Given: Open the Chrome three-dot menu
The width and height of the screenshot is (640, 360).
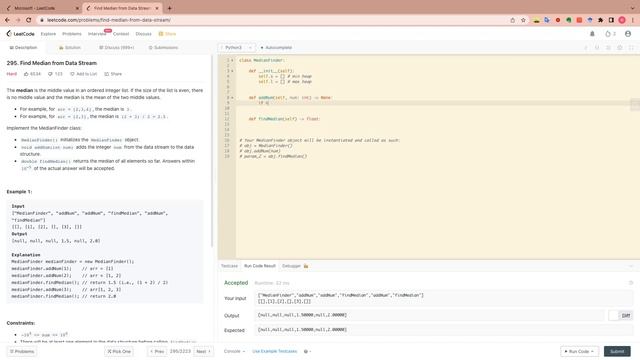Looking at the screenshot, I should click(x=633, y=20).
